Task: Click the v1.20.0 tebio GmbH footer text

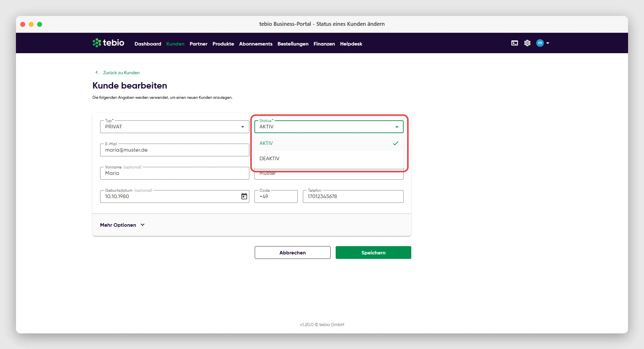Action: 322,324
